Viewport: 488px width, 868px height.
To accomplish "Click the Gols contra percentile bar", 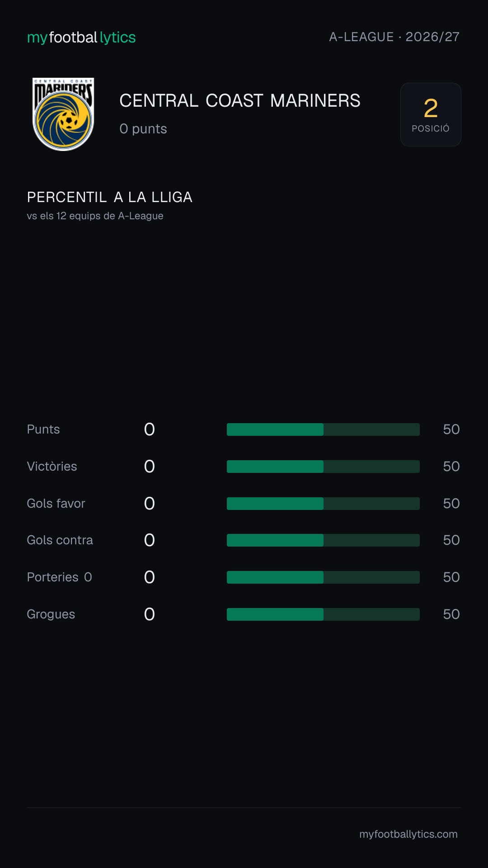I will pos(323,540).
